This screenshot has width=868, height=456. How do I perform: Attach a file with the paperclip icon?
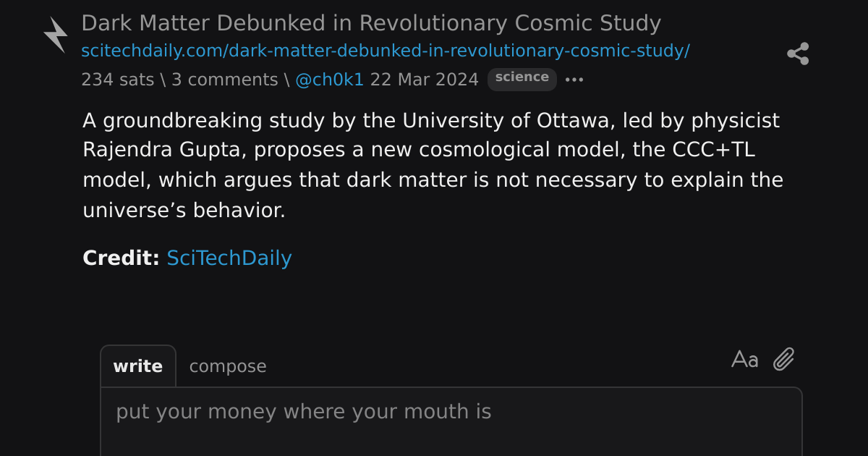784,359
